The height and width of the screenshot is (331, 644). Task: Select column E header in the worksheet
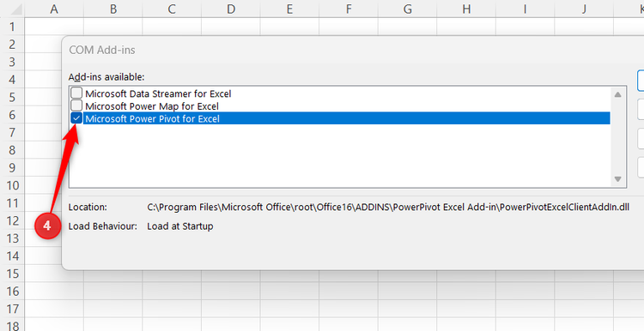(289, 9)
